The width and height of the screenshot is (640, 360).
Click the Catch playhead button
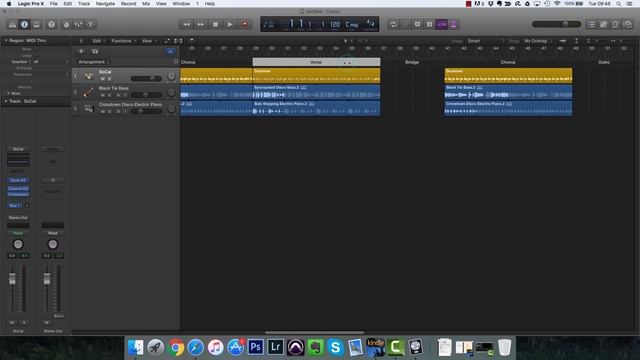(191, 41)
